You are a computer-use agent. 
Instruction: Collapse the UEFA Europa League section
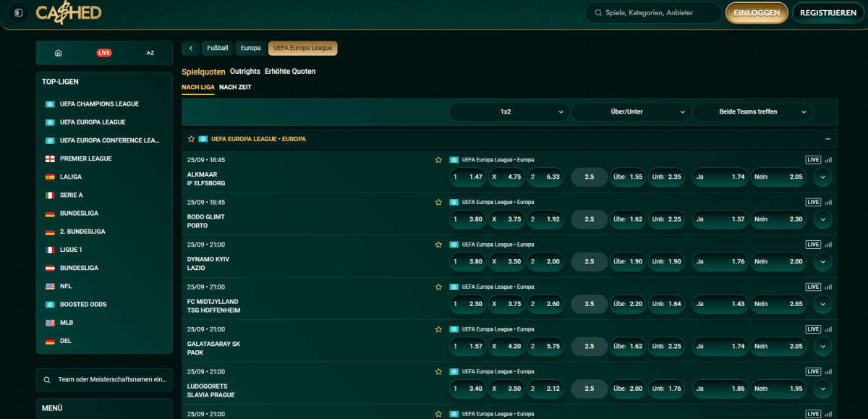tap(827, 139)
